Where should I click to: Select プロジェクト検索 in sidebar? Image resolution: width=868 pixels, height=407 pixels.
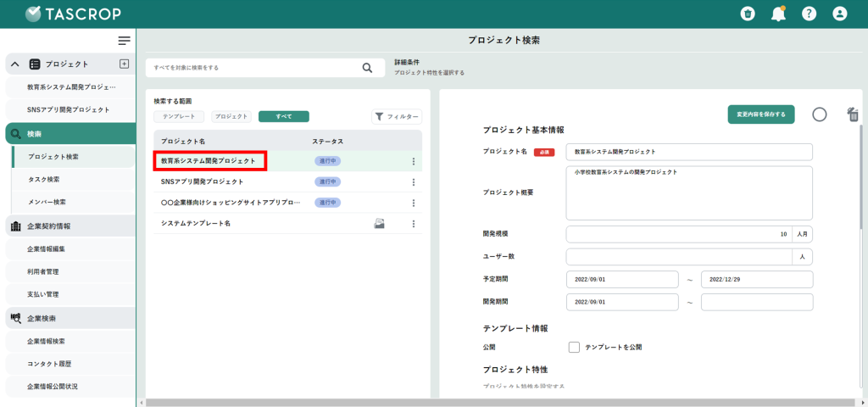(x=73, y=157)
